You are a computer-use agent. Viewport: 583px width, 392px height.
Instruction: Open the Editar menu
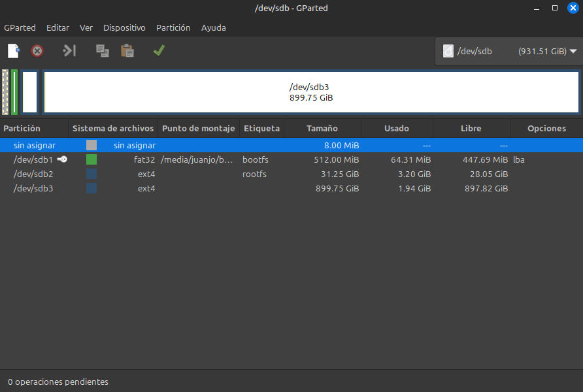click(x=58, y=28)
